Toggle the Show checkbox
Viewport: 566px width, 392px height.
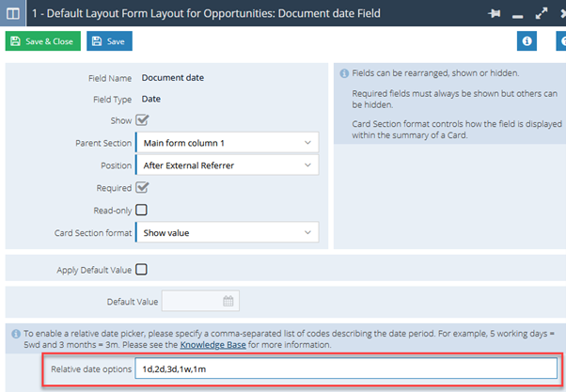pos(142,120)
